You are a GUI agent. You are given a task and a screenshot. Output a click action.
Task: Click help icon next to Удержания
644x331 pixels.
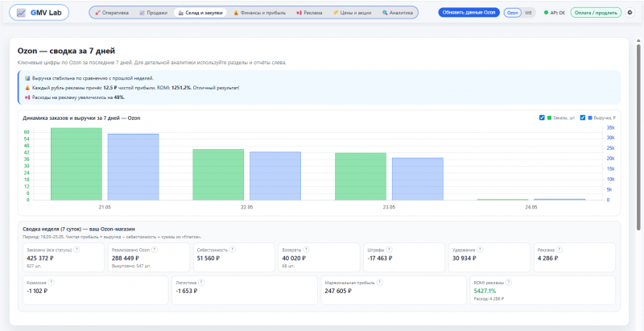click(x=480, y=250)
